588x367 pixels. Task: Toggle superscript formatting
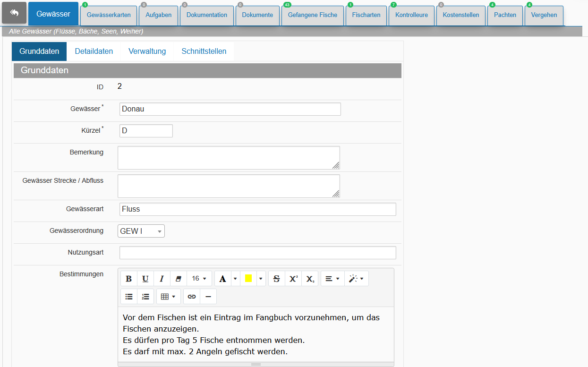click(293, 279)
